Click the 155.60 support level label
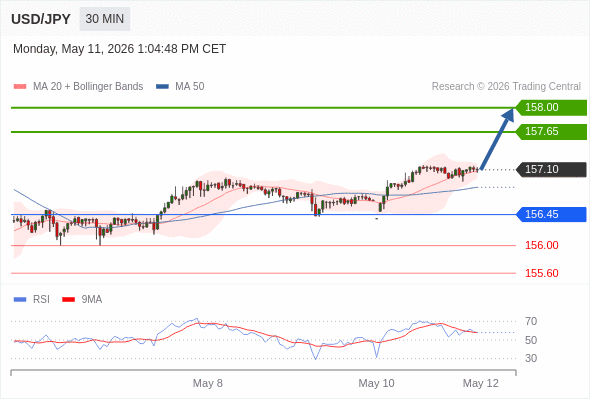Screen dimensions: 590x400 542,273
